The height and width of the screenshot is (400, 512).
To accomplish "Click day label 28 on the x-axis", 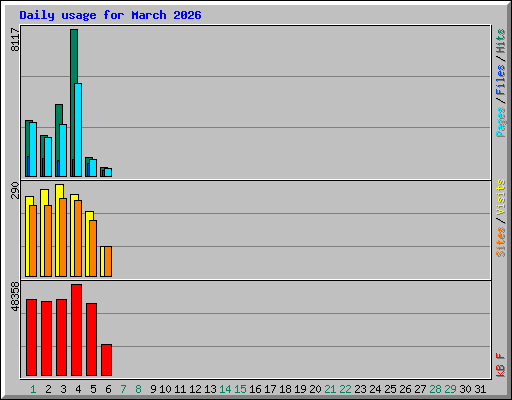I will coord(435,389).
